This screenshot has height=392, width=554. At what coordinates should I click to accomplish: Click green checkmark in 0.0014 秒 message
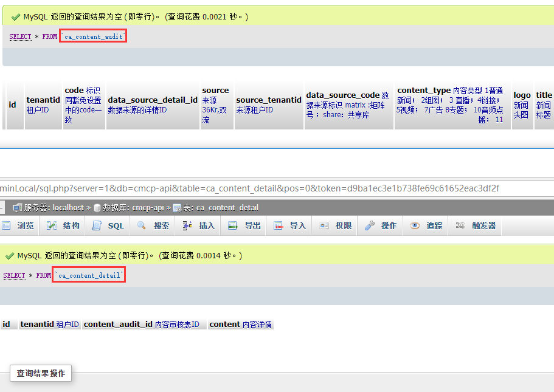click(10, 256)
